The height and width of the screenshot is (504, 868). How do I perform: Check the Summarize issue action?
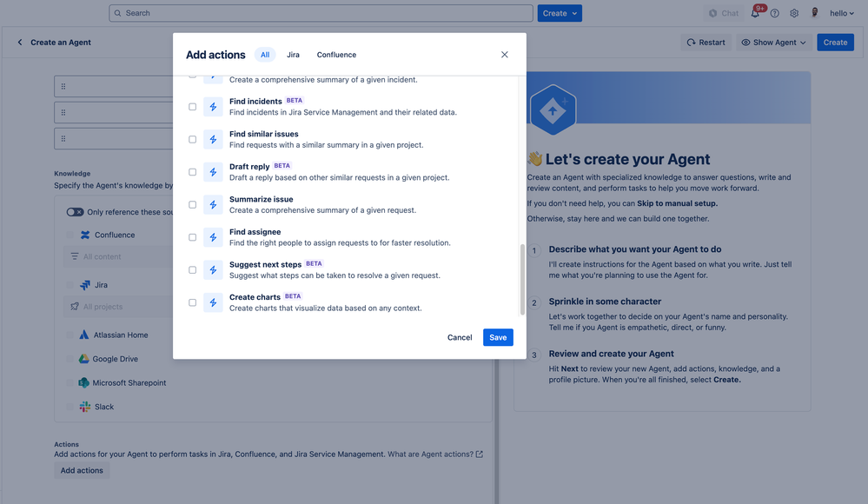[x=192, y=205]
